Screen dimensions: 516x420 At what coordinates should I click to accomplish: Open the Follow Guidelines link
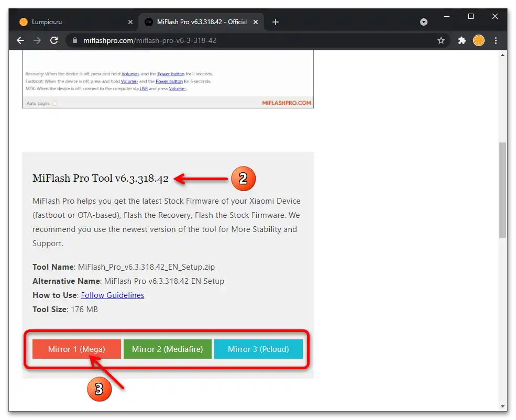[113, 295]
